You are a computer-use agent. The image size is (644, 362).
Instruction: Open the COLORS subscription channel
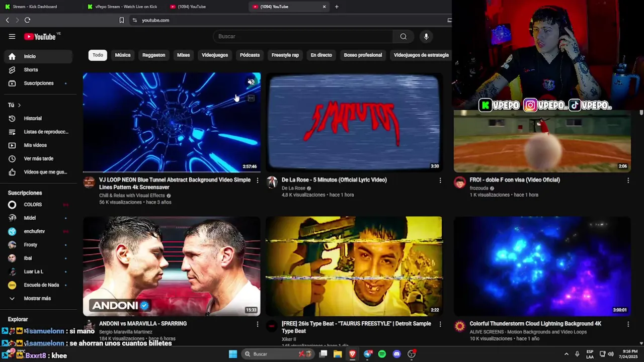pos(38,205)
